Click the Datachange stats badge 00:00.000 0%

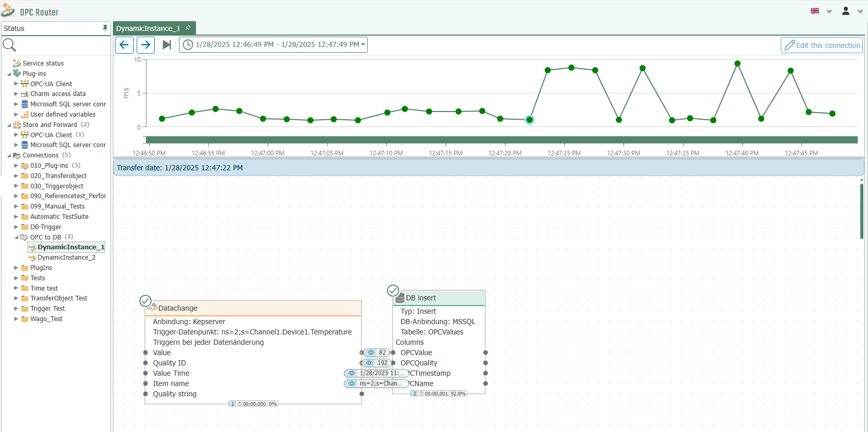point(253,404)
